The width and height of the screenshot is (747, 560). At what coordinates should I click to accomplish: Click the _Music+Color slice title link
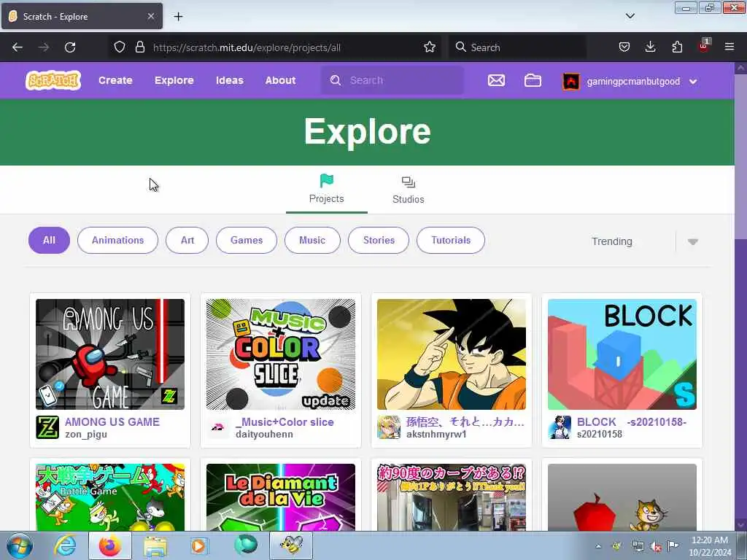pyautogui.click(x=285, y=422)
